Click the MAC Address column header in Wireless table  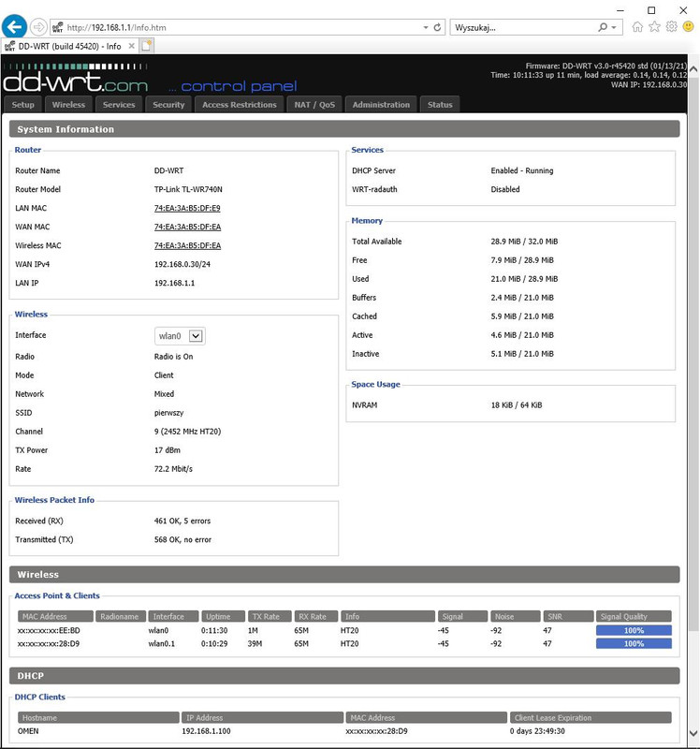(x=55, y=616)
